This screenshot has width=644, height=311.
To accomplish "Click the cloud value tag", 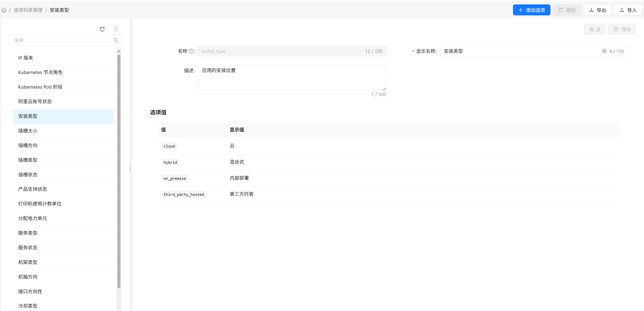I will pyautogui.click(x=169, y=146).
